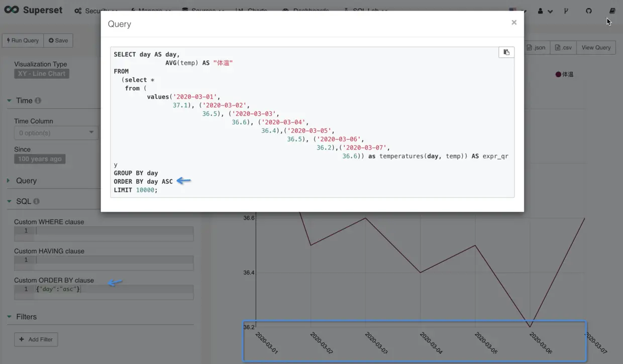Click the Superset logo
The height and width of the screenshot is (364, 623).
34,10
